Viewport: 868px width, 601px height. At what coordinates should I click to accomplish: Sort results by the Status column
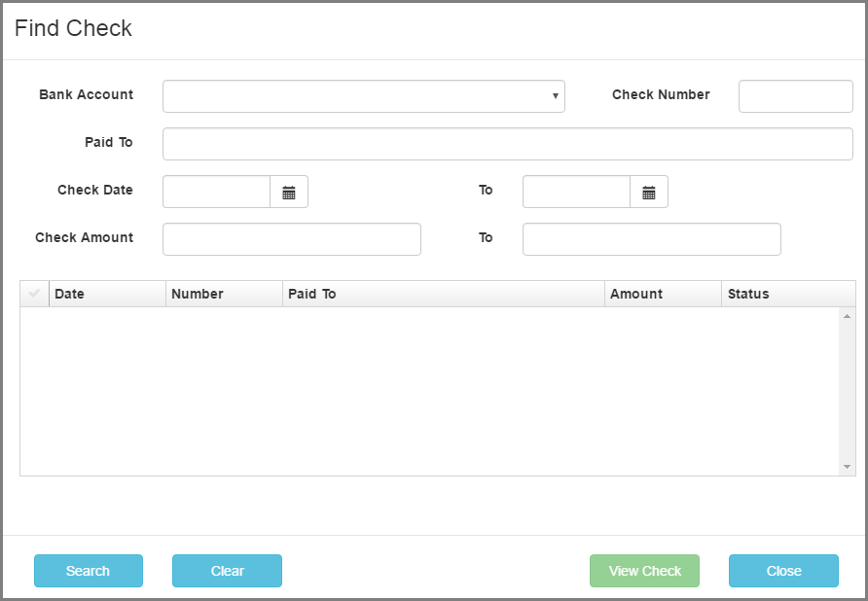788,294
